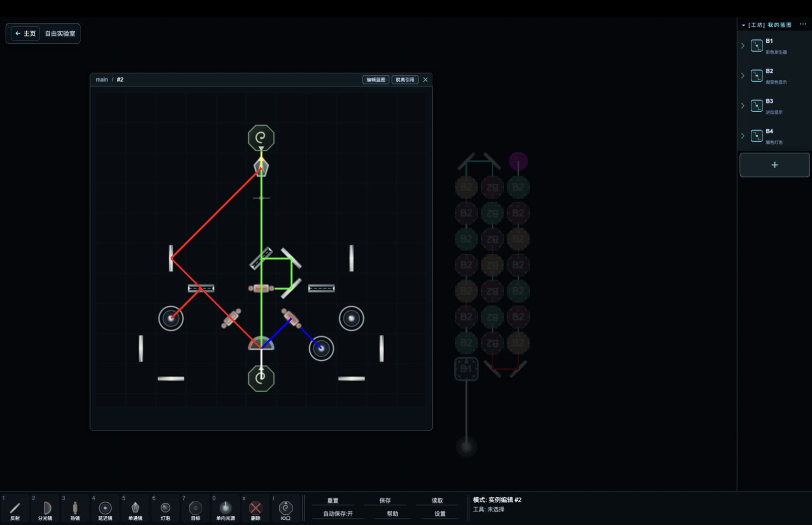Select the 目标 target tool
This screenshot has width=812, height=525.
click(x=195, y=509)
